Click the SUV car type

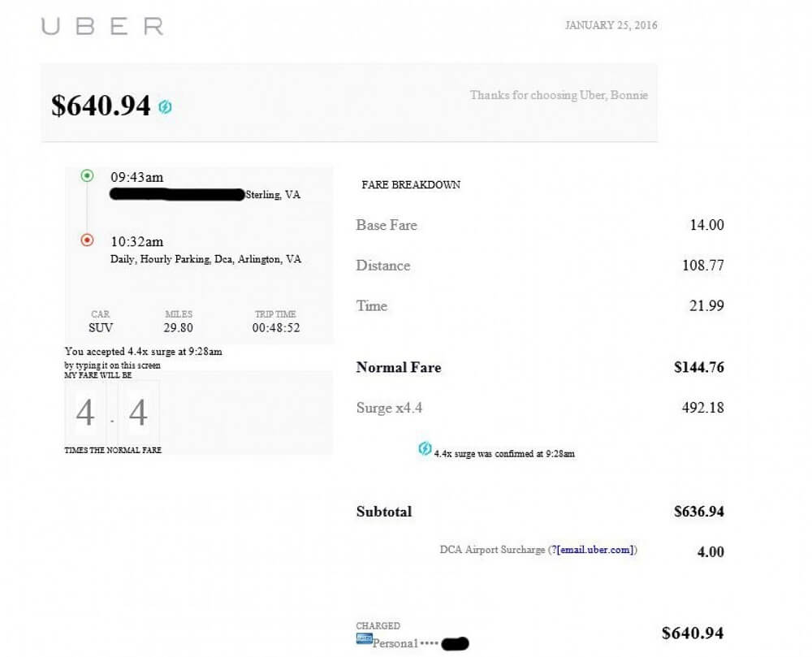[x=101, y=328]
